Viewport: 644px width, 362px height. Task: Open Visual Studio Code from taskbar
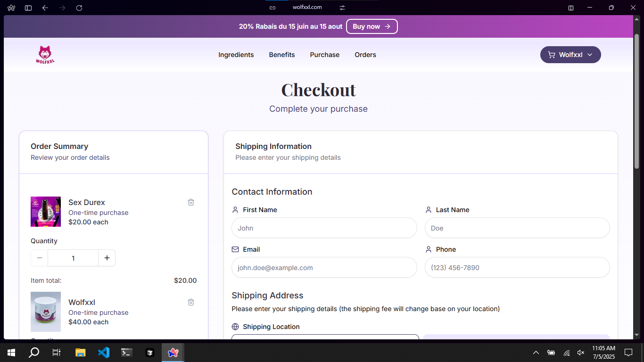[104, 352]
